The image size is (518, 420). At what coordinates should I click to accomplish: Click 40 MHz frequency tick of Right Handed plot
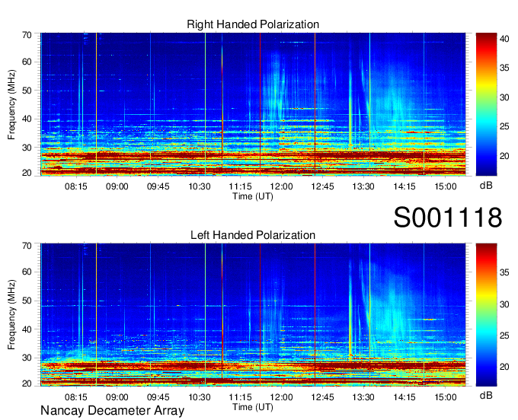coord(27,119)
